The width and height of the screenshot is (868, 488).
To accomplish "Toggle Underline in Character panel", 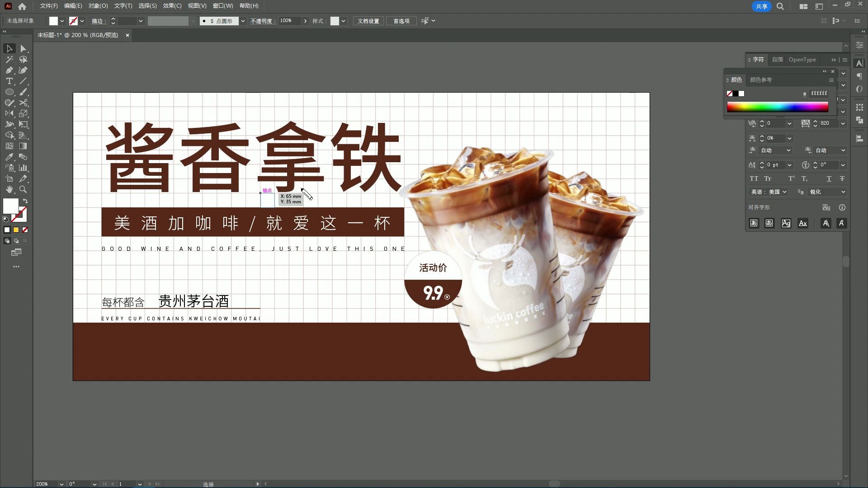I will point(829,178).
